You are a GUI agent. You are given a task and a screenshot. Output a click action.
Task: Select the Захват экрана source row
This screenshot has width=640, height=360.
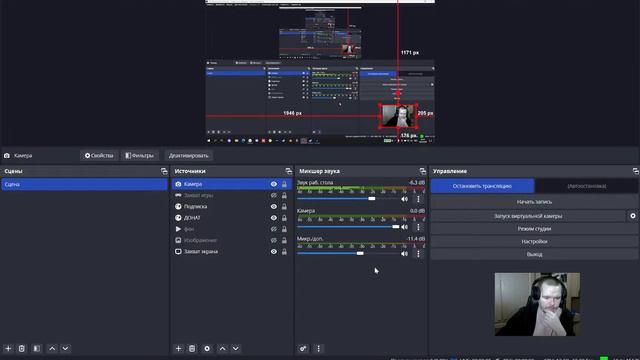[232, 252]
